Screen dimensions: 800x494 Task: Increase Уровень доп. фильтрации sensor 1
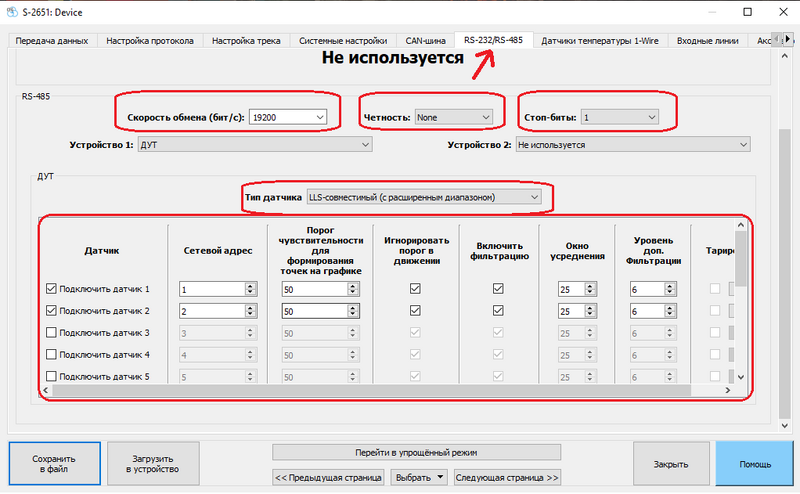(x=670, y=286)
